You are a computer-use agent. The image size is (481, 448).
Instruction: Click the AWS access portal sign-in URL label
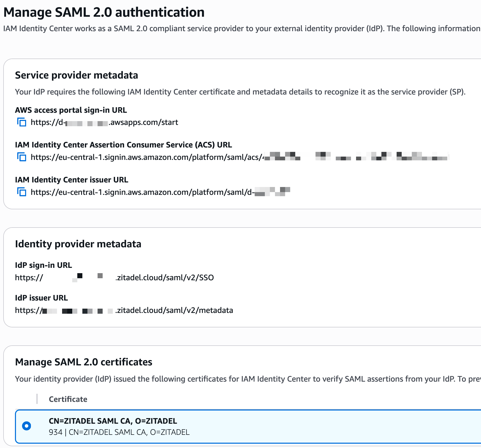pyautogui.click(x=71, y=110)
